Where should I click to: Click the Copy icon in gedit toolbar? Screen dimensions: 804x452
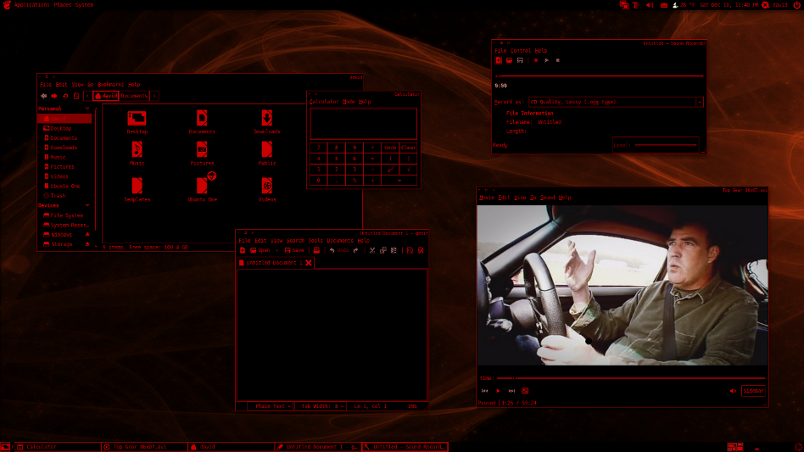(383, 251)
